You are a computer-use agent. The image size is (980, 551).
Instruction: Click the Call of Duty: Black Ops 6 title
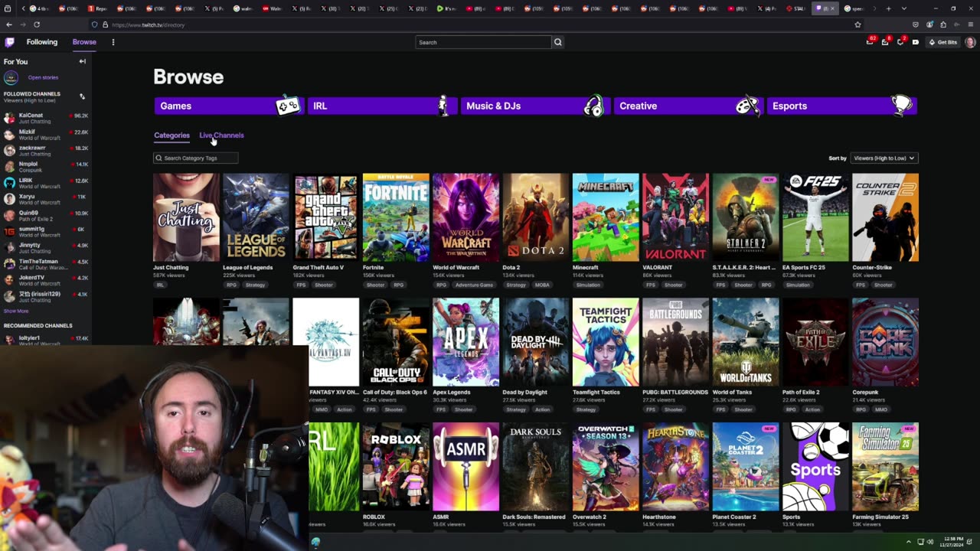coord(394,392)
